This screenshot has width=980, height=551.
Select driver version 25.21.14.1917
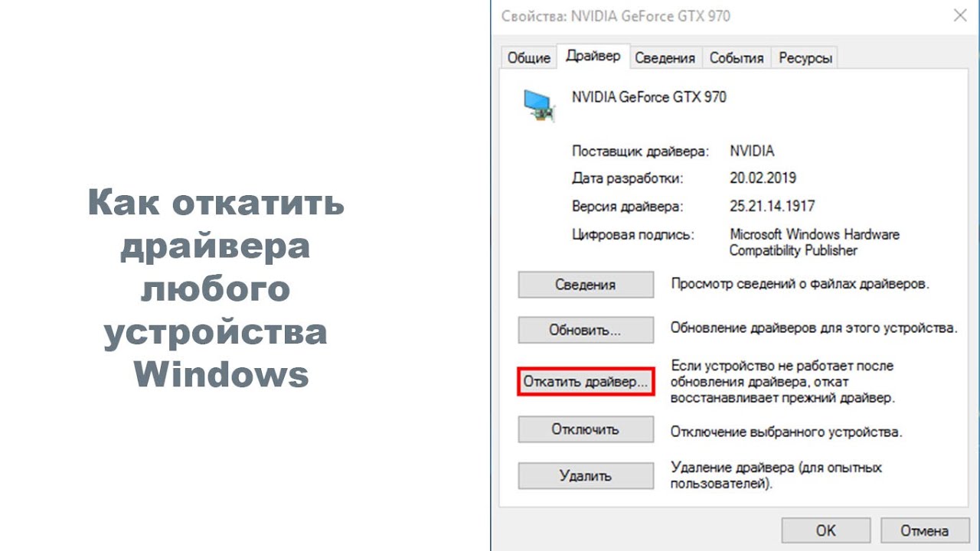point(772,207)
